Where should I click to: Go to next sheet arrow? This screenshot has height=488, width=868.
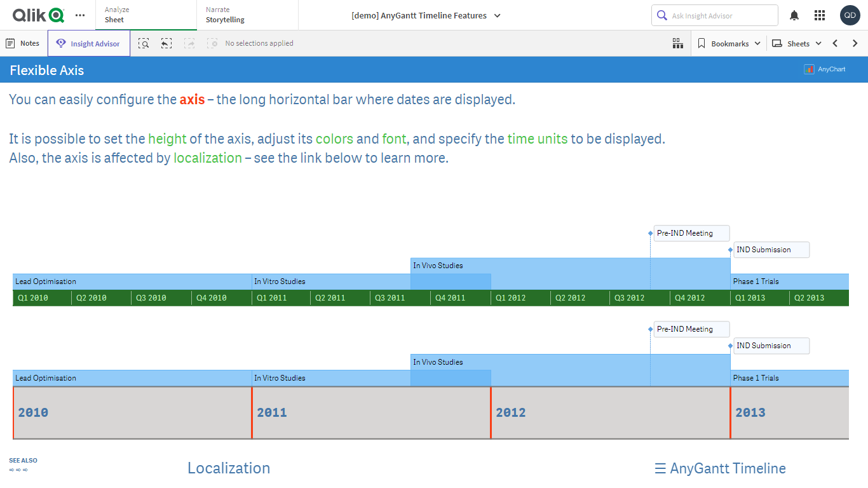tap(855, 43)
